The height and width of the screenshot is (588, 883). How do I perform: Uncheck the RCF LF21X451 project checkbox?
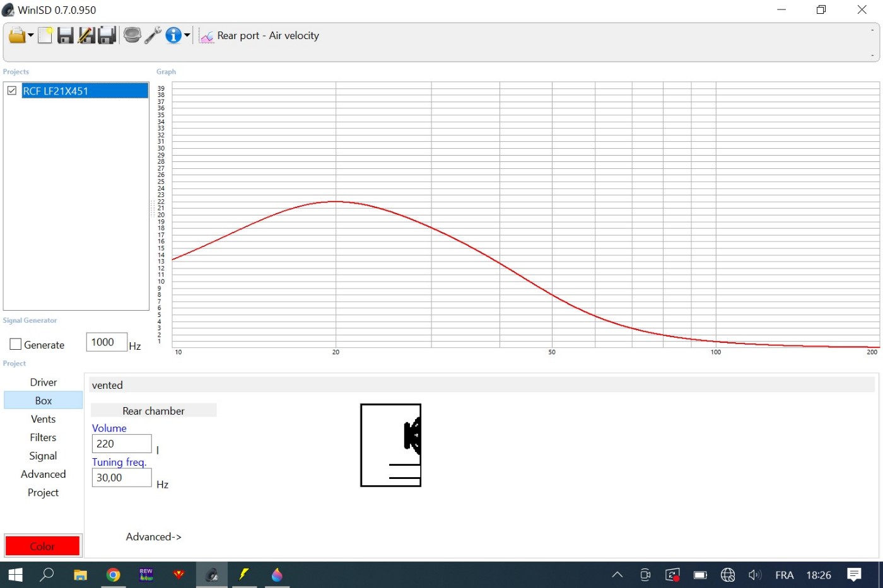point(12,91)
